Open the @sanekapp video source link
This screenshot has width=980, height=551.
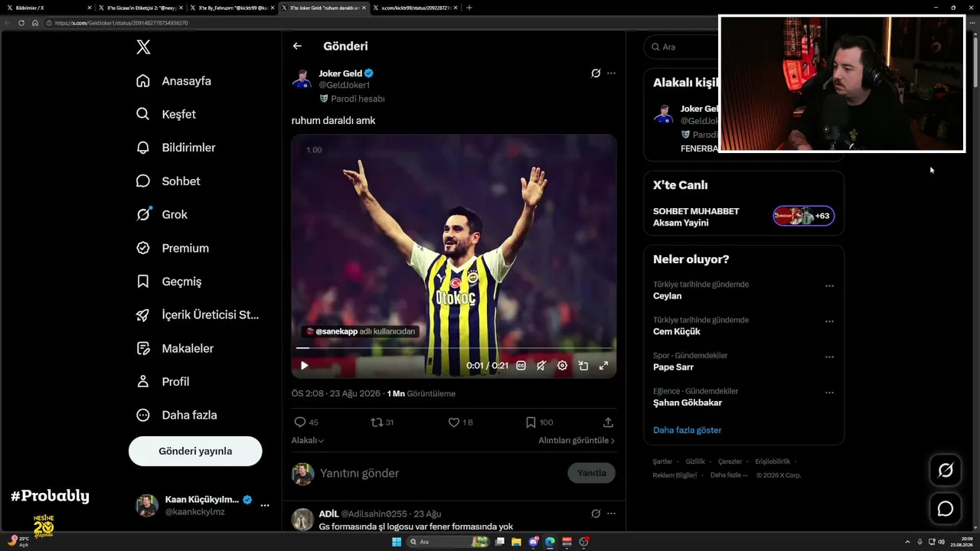click(x=360, y=331)
